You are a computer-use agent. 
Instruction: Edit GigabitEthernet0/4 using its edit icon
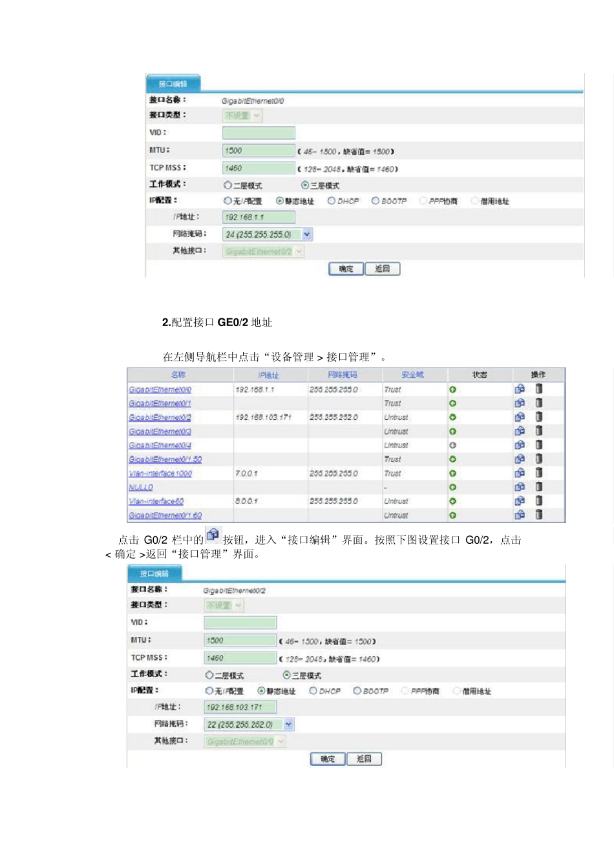click(x=519, y=445)
